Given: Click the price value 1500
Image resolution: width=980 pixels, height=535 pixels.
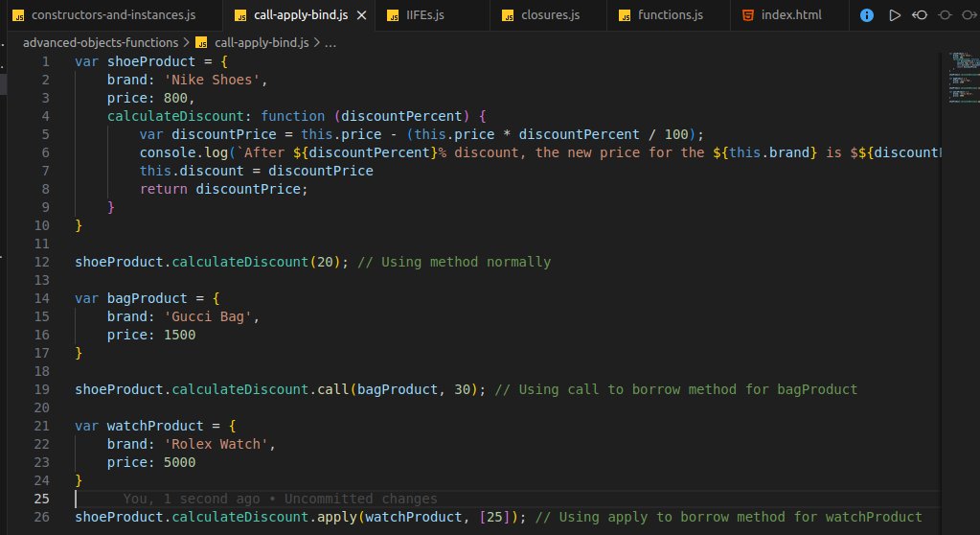Looking at the screenshot, I should click(x=180, y=335).
